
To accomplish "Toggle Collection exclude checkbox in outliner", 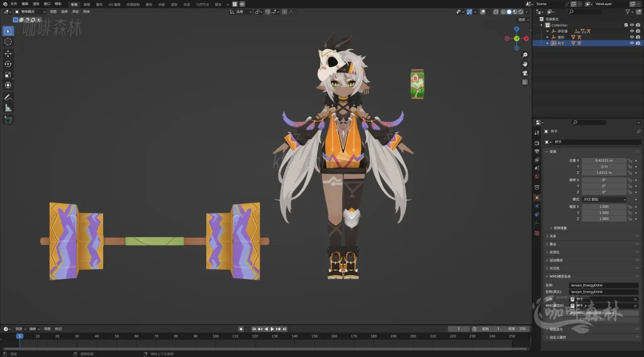I will tap(626, 25).
